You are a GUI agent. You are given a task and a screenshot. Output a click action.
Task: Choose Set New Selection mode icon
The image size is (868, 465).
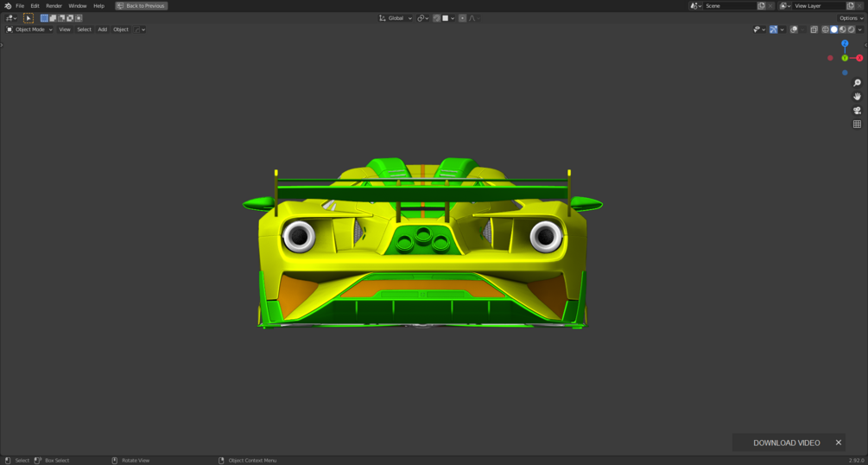pos(44,18)
